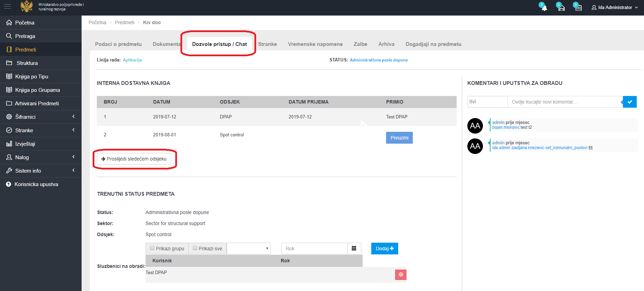Click the Preuzmi button
The image size is (644, 291).
(x=399, y=138)
